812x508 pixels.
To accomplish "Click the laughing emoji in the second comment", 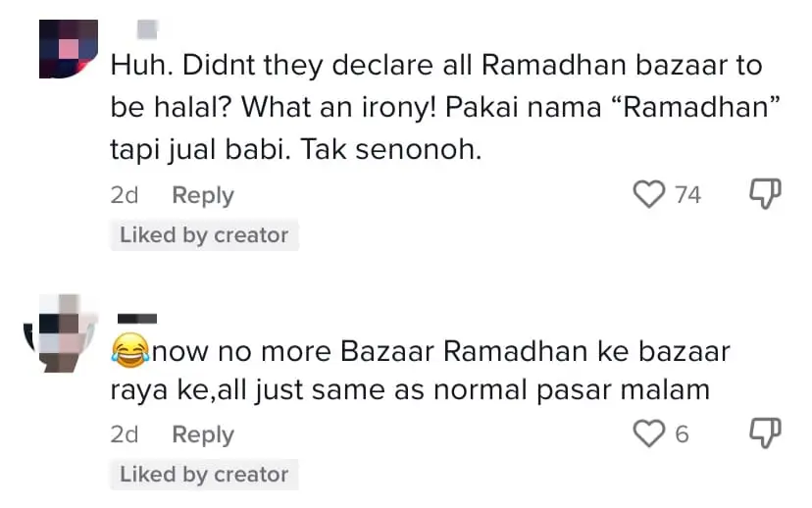I will [130, 350].
